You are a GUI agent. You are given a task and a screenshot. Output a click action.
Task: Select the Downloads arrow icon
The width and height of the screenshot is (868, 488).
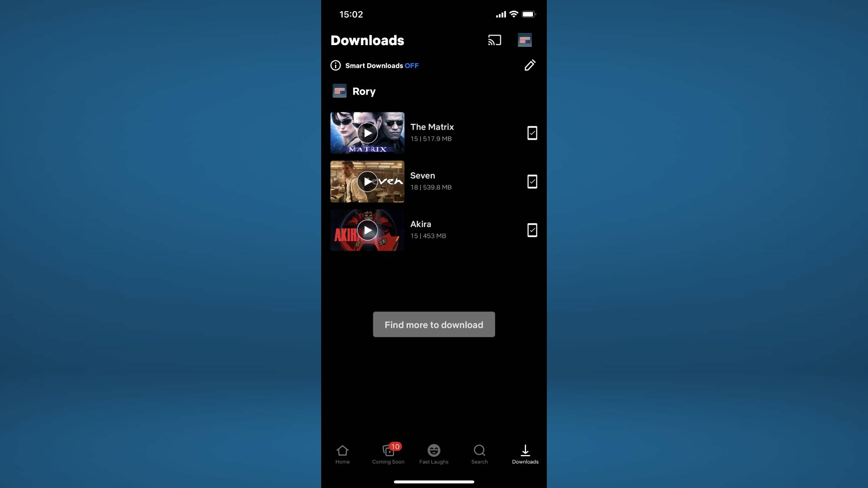tap(525, 450)
